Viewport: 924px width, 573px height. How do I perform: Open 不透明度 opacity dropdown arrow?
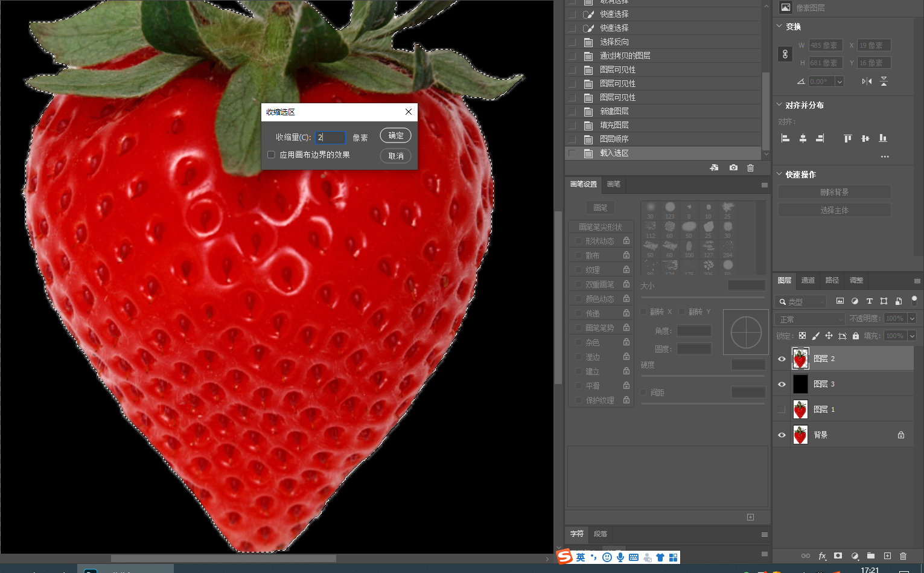tap(912, 318)
